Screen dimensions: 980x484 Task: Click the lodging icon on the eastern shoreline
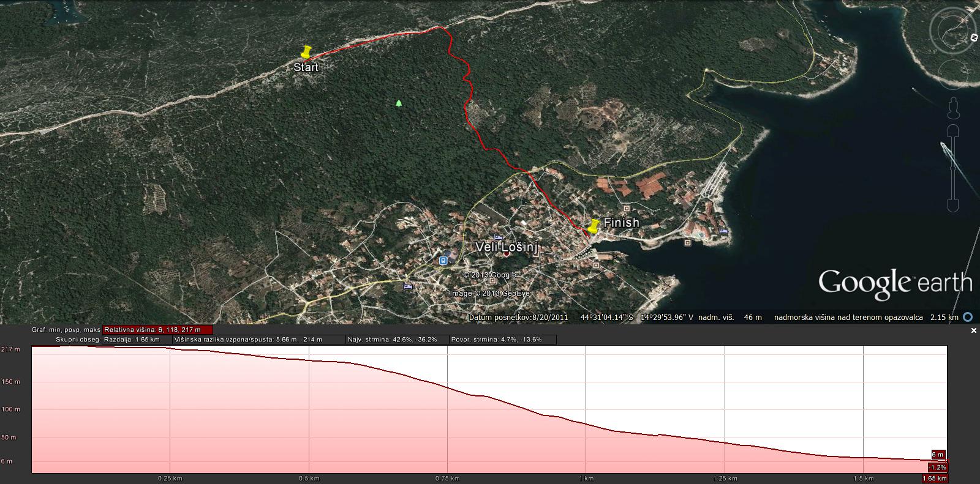(724, 231)
